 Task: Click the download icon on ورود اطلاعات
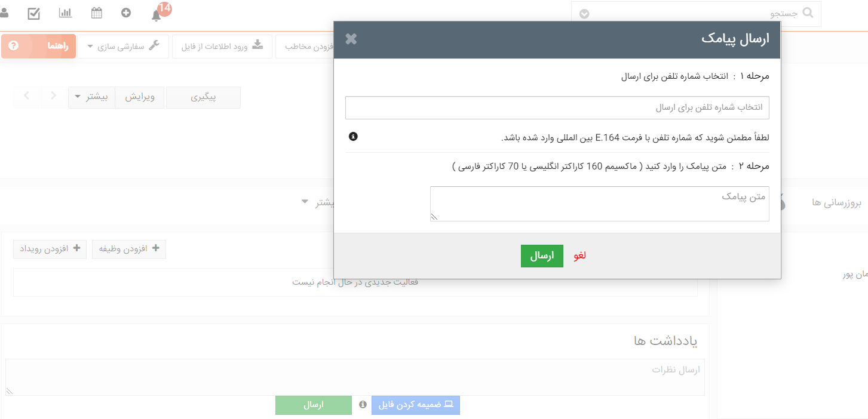pos(257,45)
